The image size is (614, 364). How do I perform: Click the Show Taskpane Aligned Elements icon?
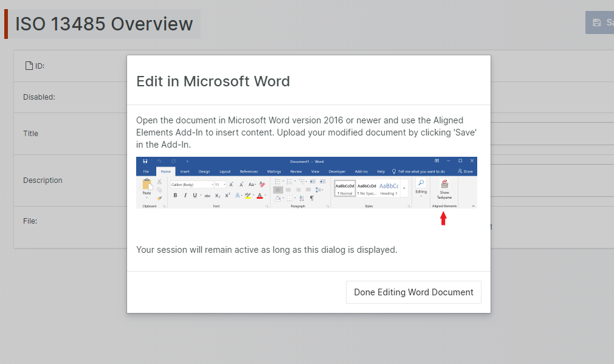(444, 185)
